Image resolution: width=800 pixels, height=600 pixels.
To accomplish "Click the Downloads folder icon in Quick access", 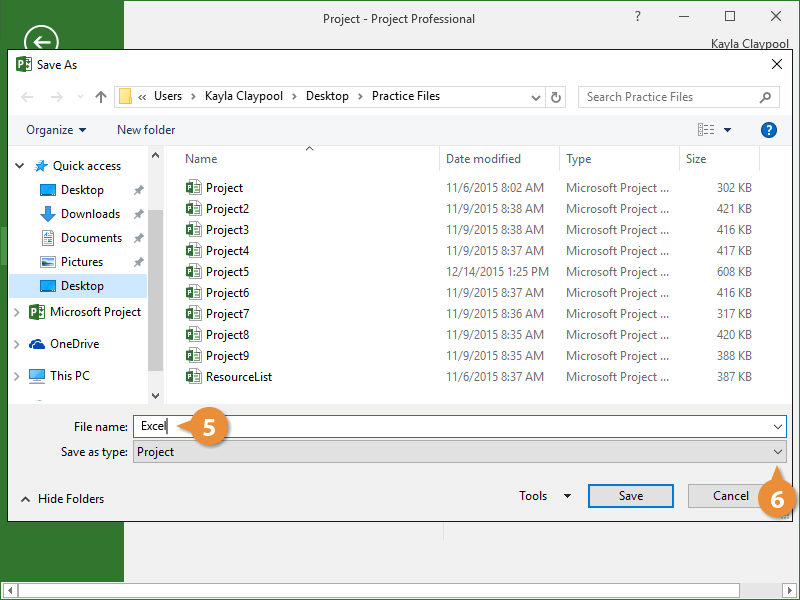I will tap(48, 214).
